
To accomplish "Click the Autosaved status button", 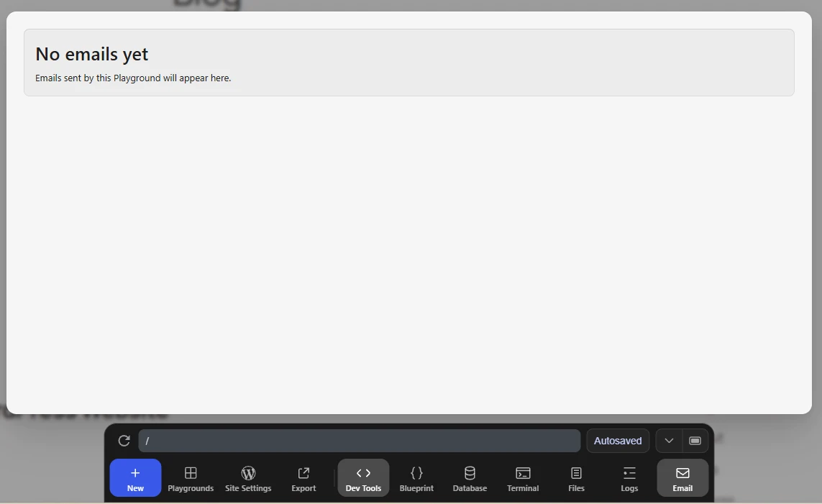I will point(618,441).
